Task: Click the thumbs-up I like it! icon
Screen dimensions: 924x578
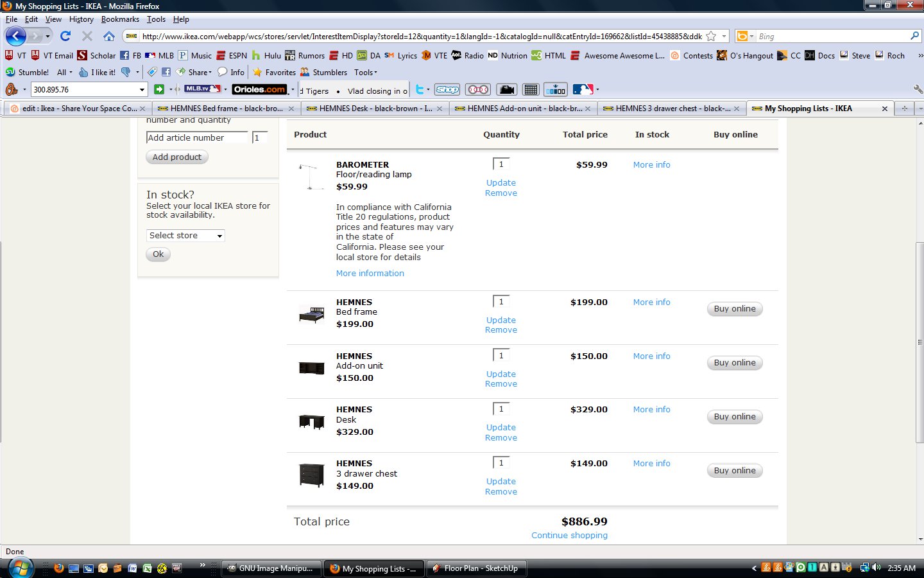Action: coord(98,72)
